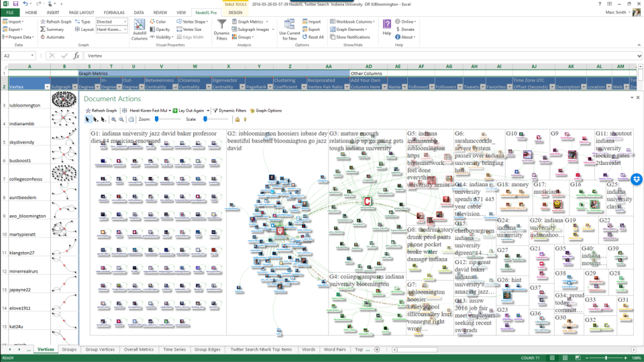This screenshot has width=644, height=362.
Task: Click the collegeconfess subgraph thumbnail
Action: (x=64, y=173)
